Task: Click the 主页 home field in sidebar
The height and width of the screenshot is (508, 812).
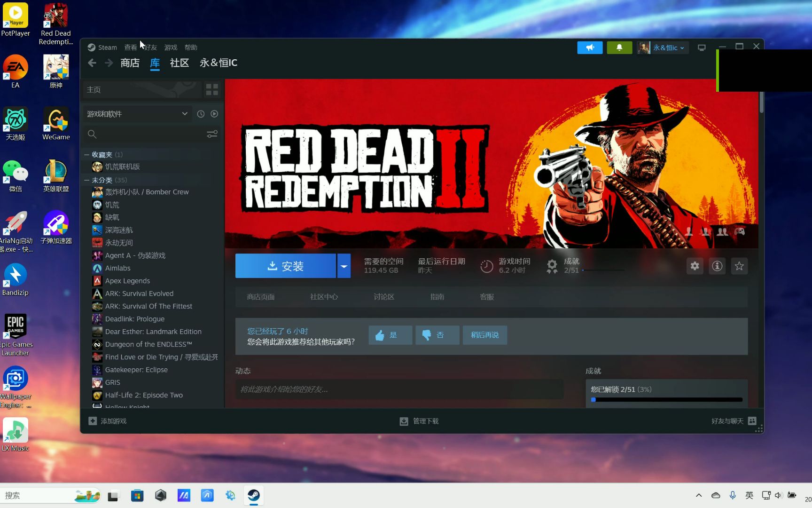Action: tap(142, 89)
